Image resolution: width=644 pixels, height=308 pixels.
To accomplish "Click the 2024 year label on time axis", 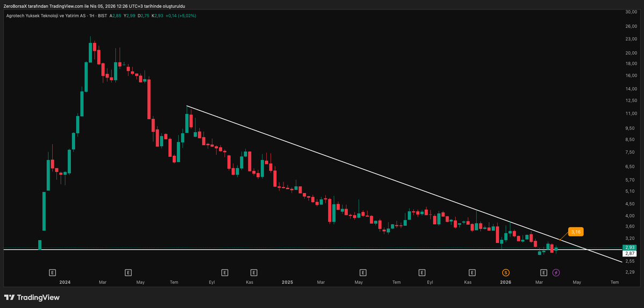I will point(65,282).
